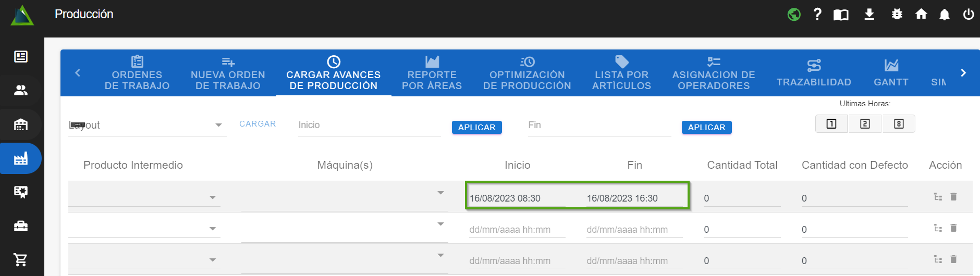Go to home via house icon
980x276 pixels.
pos(921,14)
